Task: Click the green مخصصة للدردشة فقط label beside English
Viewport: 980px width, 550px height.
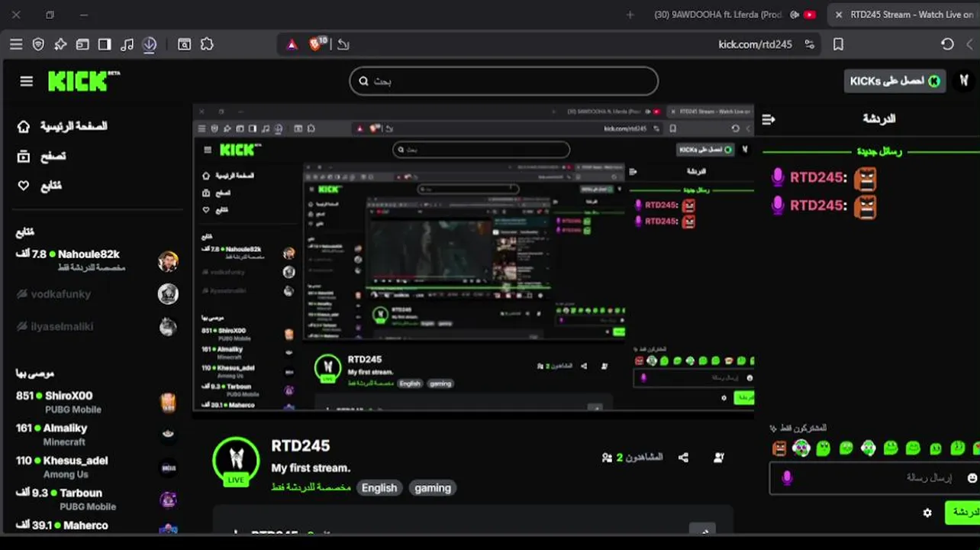Action: coord(311,487)
